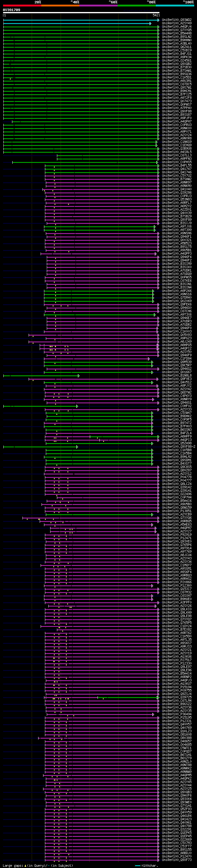Select hit label UniRef100_Q07473
This screenshot has height=868, width=197.
[177, 101]
